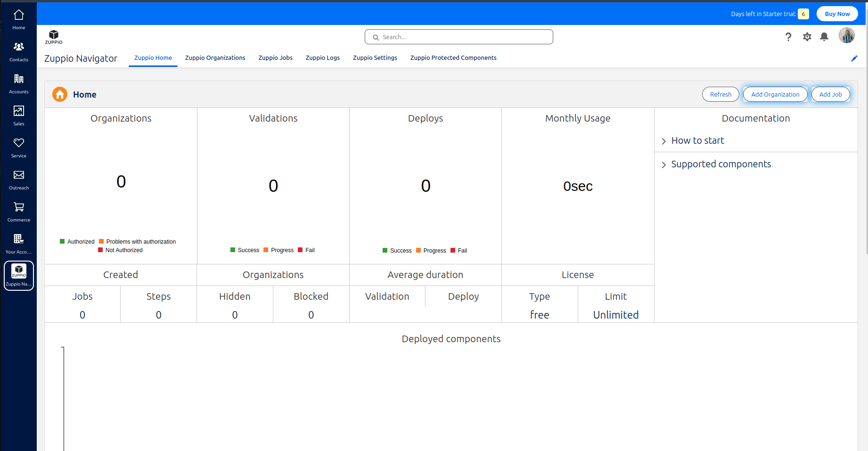Open Your Account in the sidebar
The height and width of the screenshot is (451, 868).
click(x=18, y=244)
